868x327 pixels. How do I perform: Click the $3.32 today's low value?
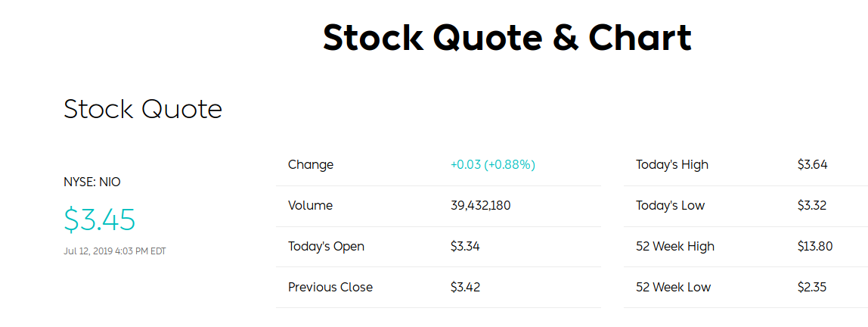(x=813, y=206)
